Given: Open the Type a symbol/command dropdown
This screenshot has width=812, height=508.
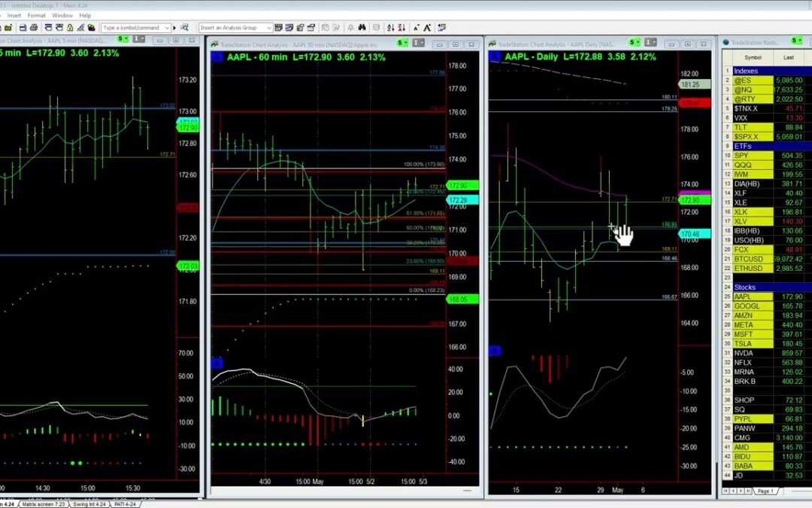Looking at the screenshot, I should (167, 28).
